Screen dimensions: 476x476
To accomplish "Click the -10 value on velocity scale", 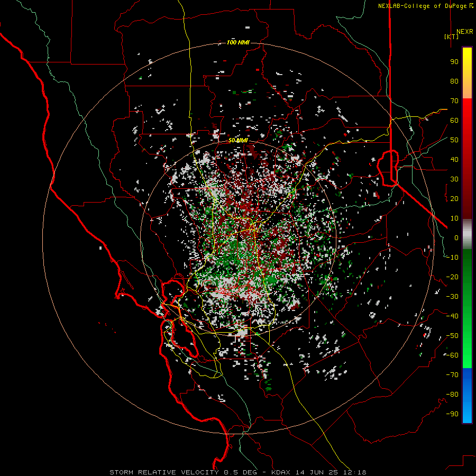I will point(452,258).
